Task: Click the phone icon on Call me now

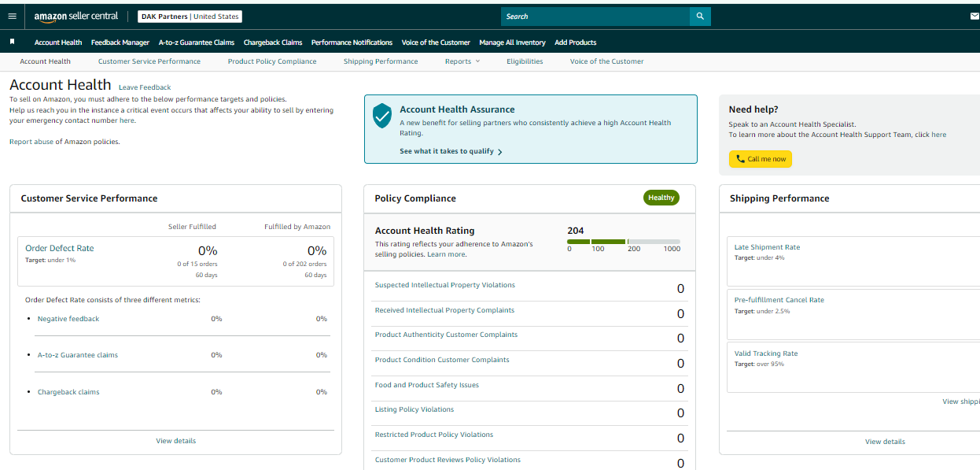Action: click(x=740, y=159)
